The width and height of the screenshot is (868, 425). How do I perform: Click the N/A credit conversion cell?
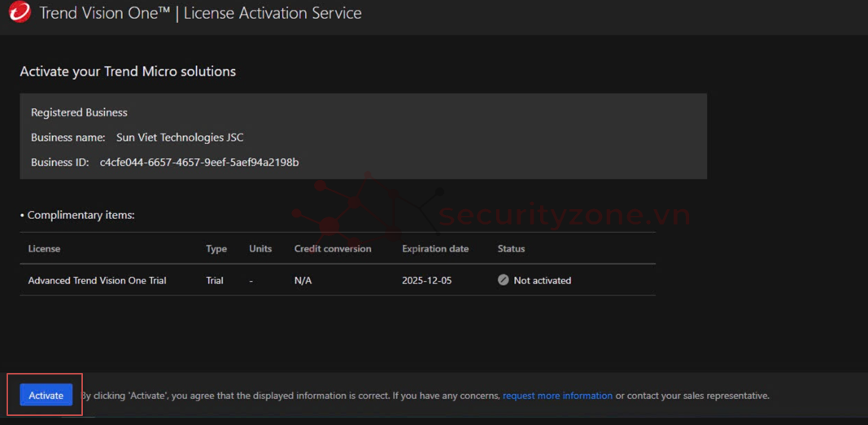pyautogui.click(x=303, y=280)
